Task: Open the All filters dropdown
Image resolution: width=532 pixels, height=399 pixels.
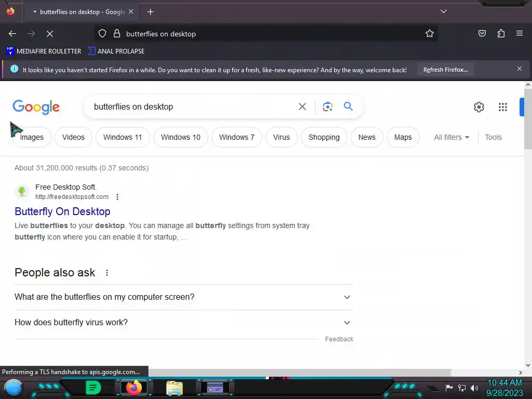Action: (451, 137)
